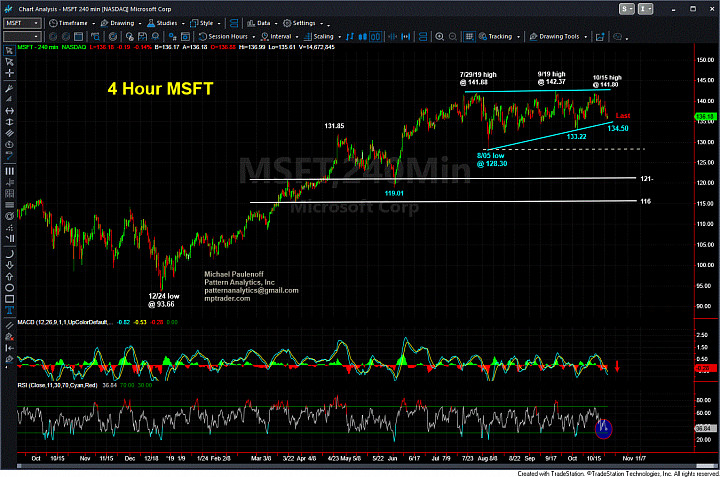The height and width of the screenshot is (477, 720).
Task: Click the '9/19 high @ 142.37' annotation
Action: [551, 78]
